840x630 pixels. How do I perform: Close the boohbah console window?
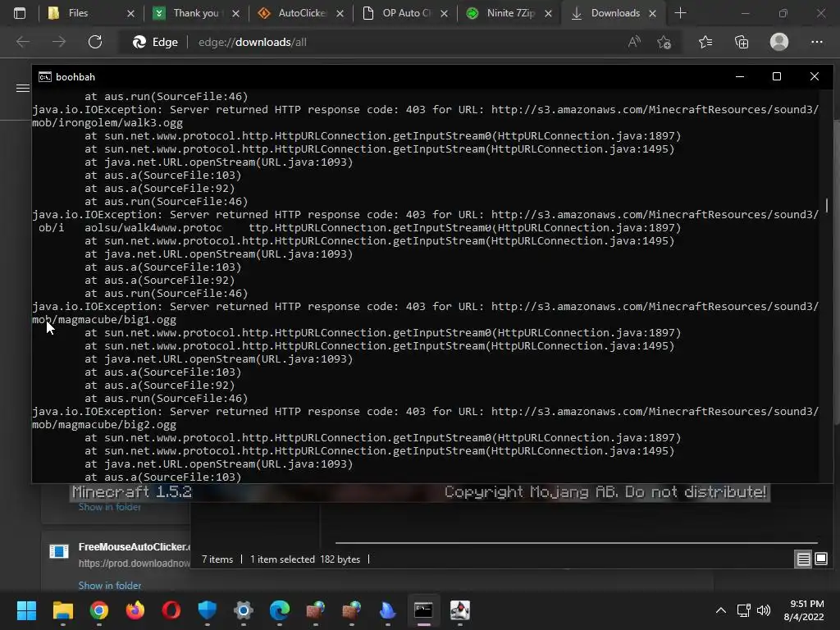coord(815,76)
